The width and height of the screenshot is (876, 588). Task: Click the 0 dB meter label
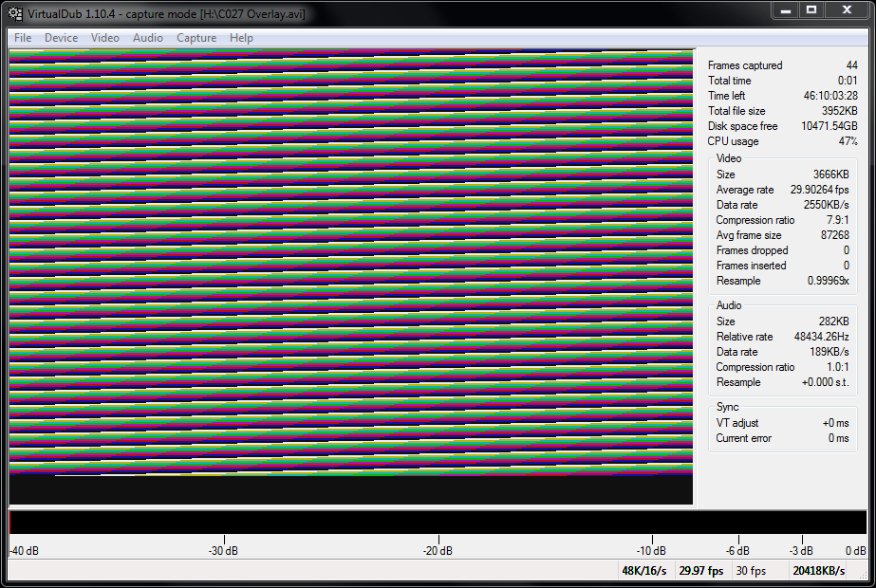tap(855, 551)
